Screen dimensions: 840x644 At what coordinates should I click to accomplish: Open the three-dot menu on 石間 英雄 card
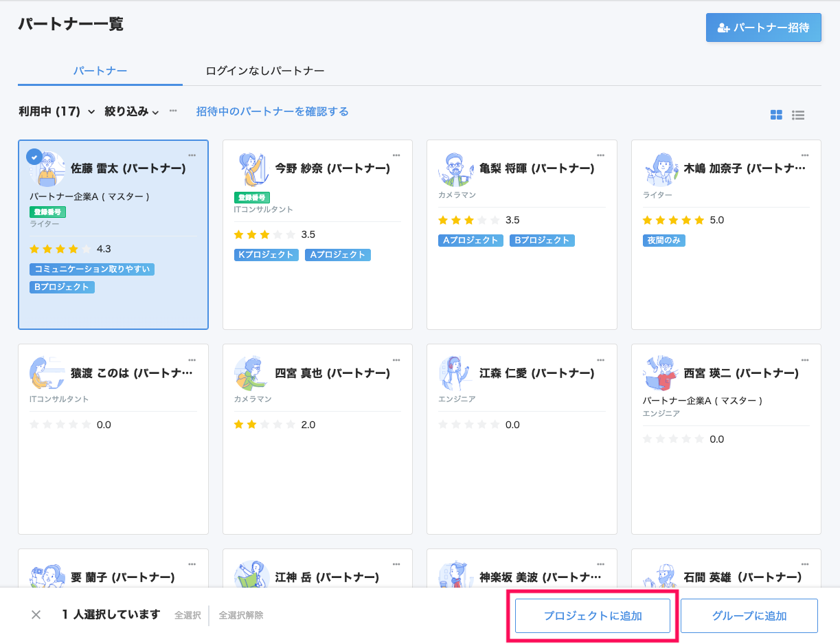(x=805, y=564)
